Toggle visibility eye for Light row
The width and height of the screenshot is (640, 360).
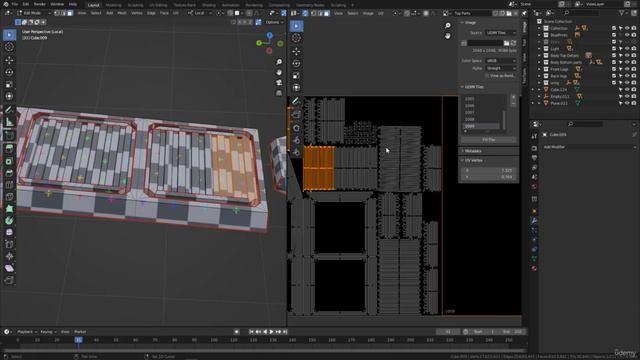tap(627, 49)
